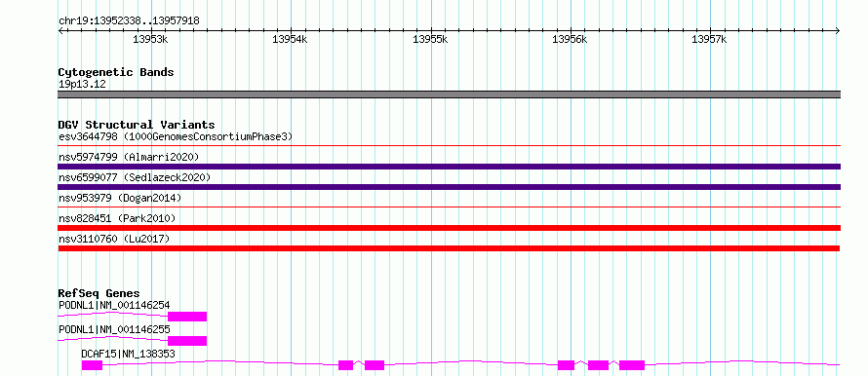The width and height of the screenshot is (868, 376).
Task: Click the first DCAF15 exon under its label
Action: click(x=92, y=365)
